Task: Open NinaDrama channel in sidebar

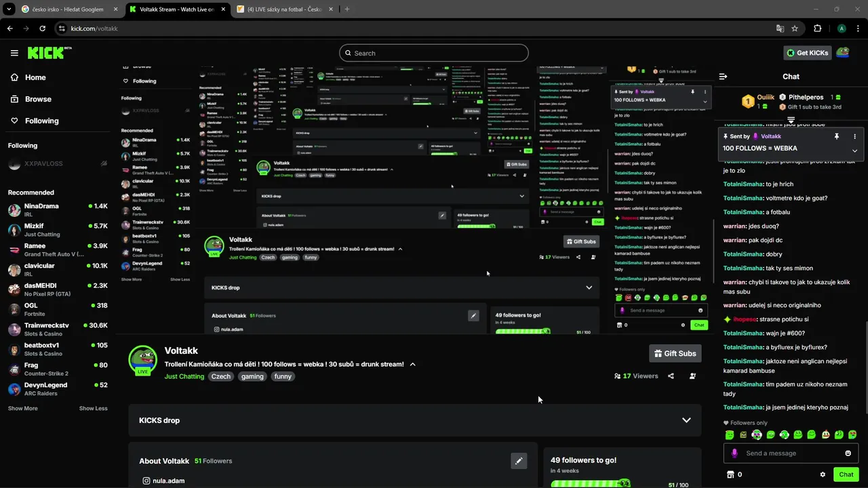Action: pyautogui.click(x=58, y=209)
